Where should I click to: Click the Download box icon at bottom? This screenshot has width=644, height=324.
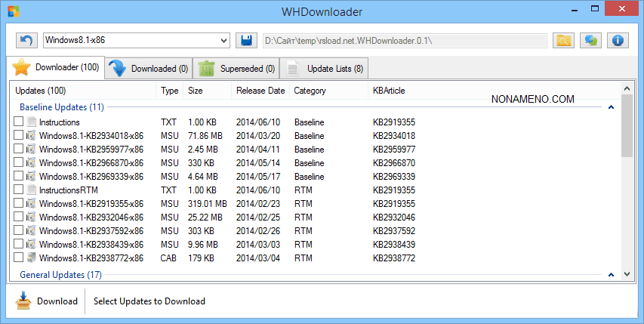pos(24,301)
